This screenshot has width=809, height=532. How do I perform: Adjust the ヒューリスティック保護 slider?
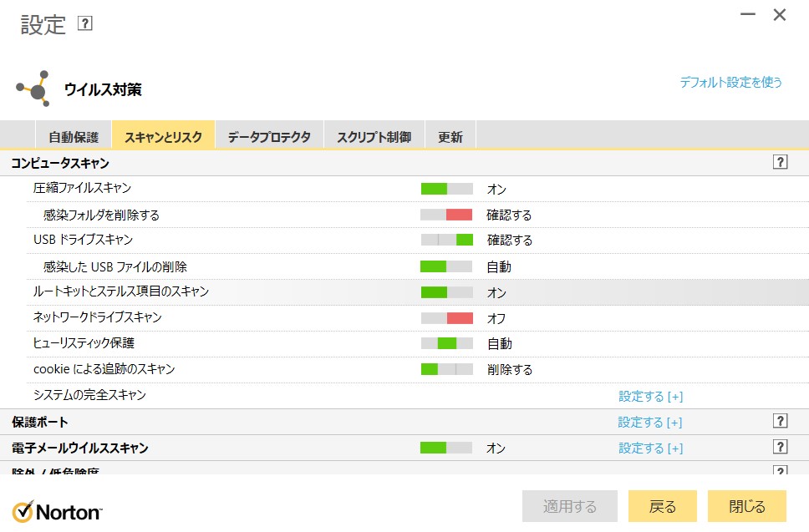click(448, 342)
